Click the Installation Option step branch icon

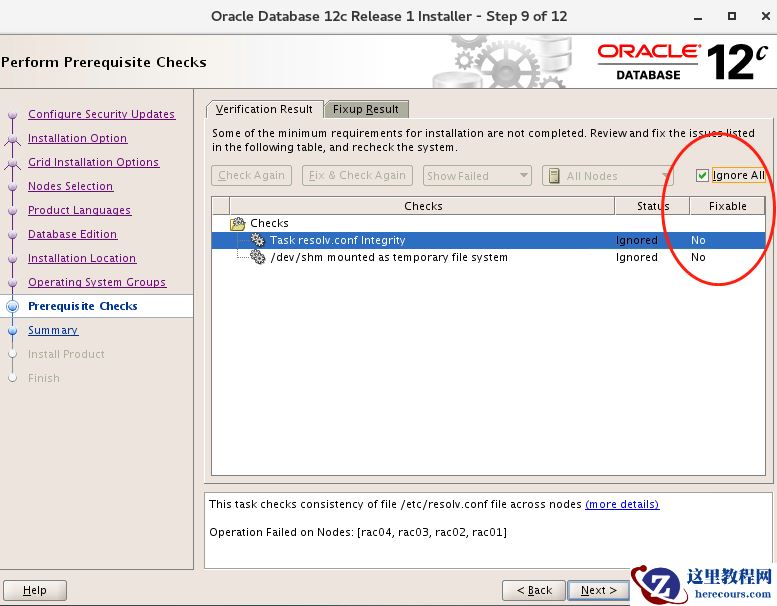(12, 140)
